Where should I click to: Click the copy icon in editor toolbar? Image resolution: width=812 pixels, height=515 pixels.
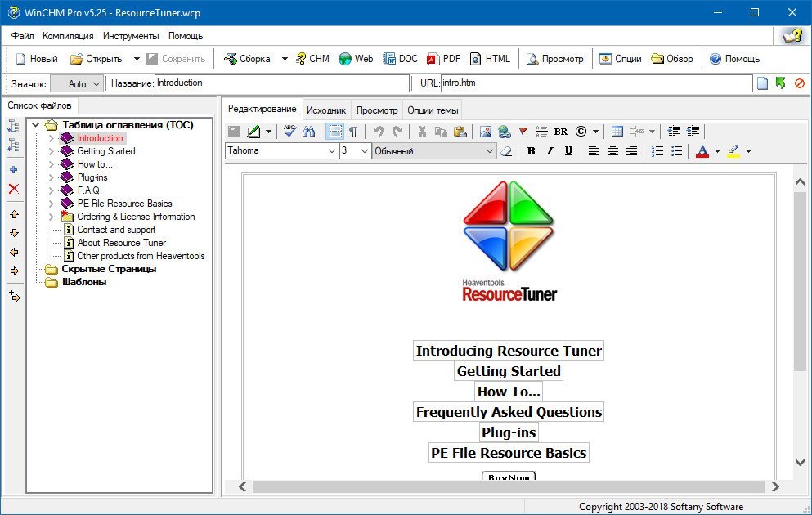(x=441, y=132)
